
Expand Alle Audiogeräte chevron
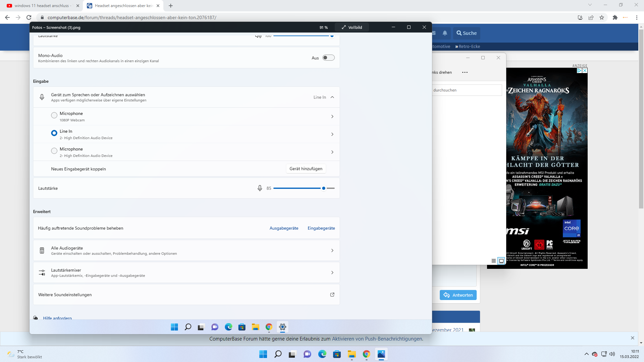332,250
